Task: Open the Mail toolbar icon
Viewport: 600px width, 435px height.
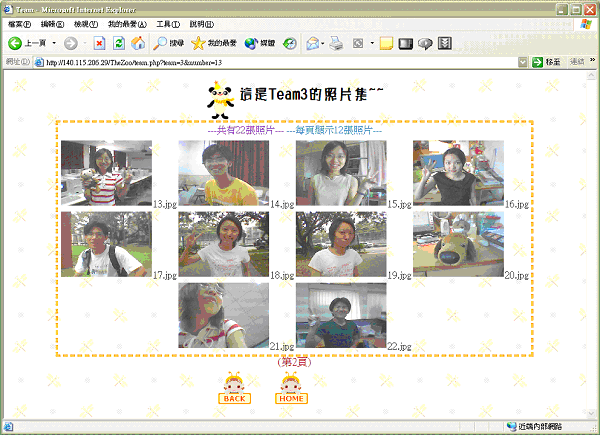Action: (x=312, y=44)
